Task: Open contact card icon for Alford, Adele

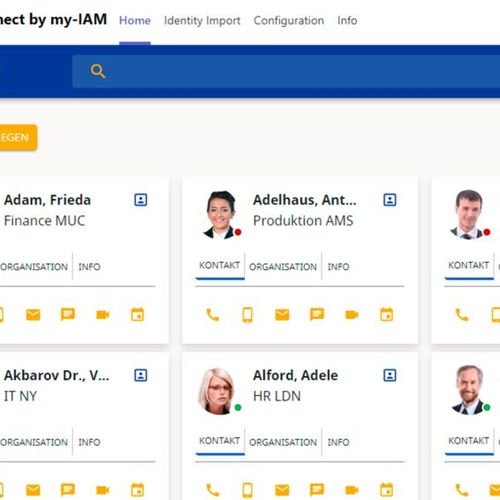Action: coord(390,375)
